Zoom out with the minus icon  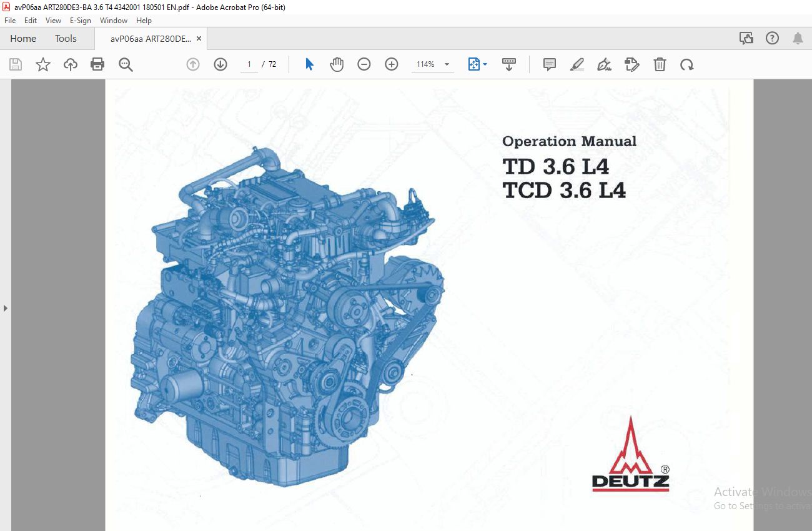point(364,64)
